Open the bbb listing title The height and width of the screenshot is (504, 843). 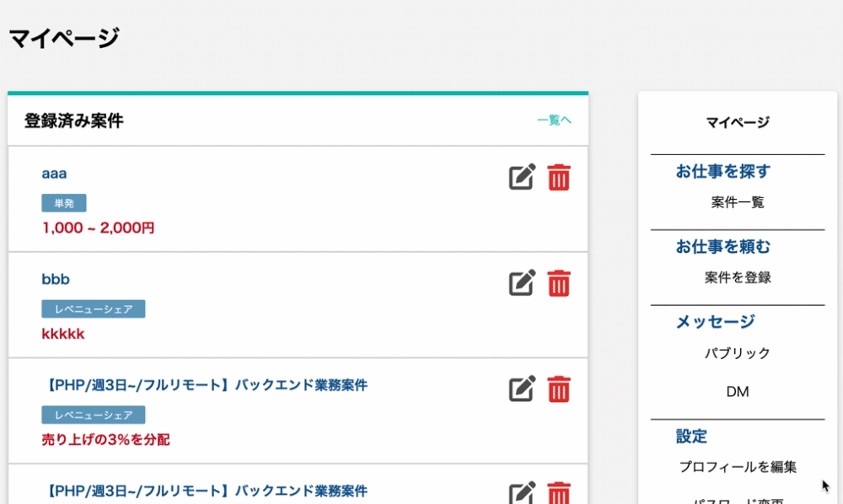(x=56, y=279)
